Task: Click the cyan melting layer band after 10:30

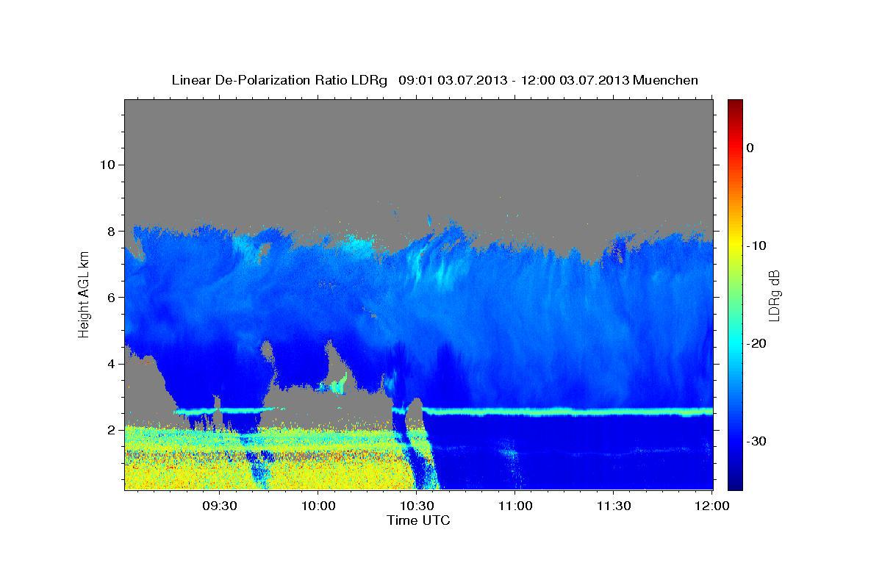Action: (x=567, y=412)
